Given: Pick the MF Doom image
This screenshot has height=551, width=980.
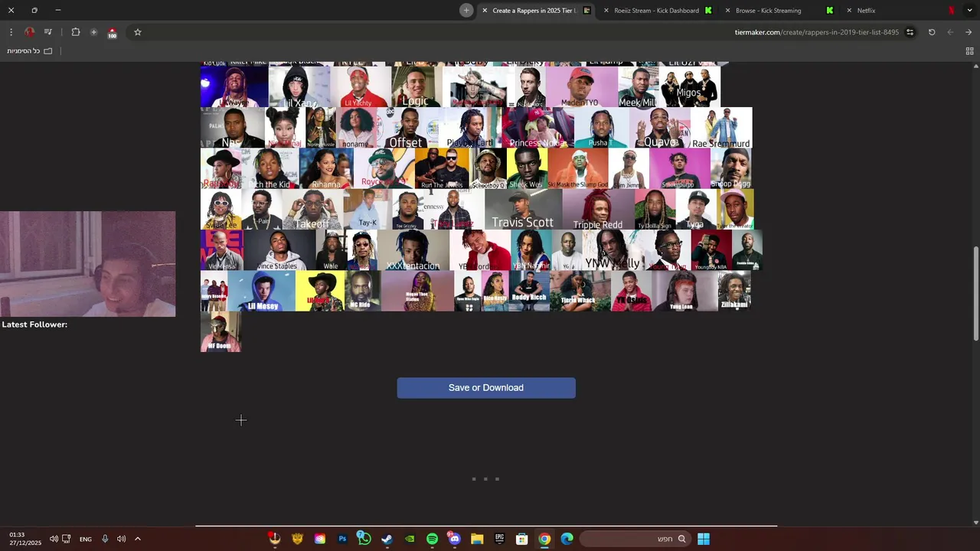Looking at the screenshot, I should [x=220, y=331].
